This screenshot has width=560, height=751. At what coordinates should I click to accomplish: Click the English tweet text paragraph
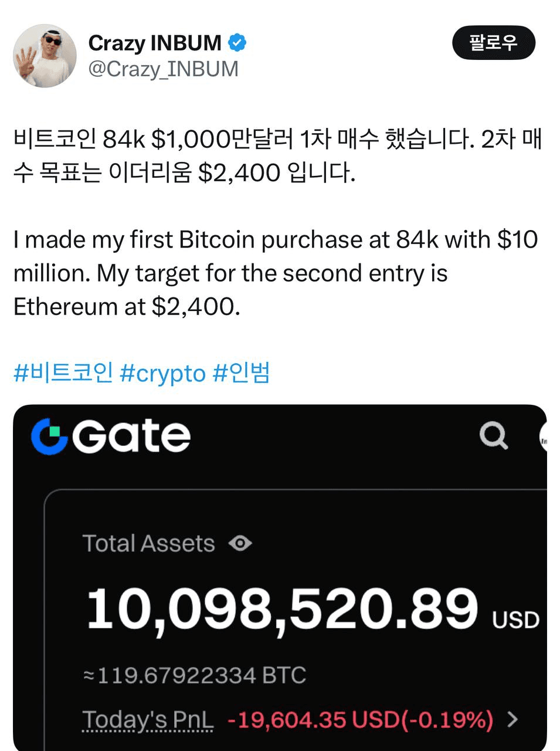point(276,273)
